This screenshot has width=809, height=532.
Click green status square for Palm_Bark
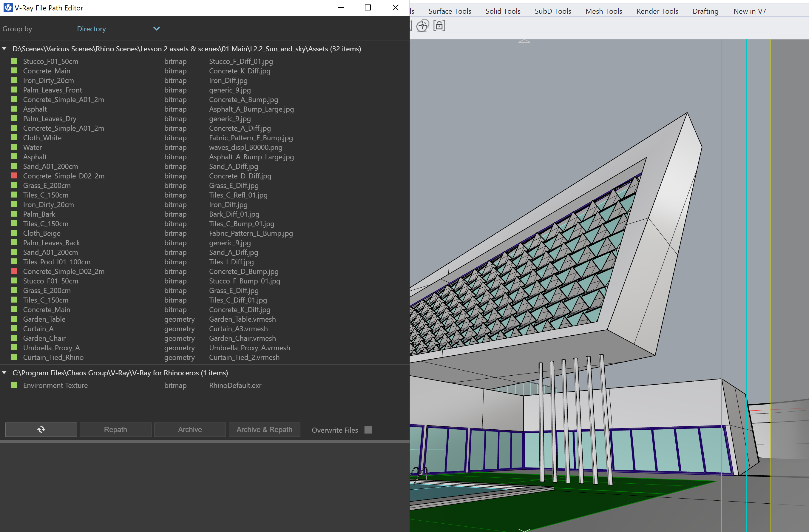pos(14,213)
